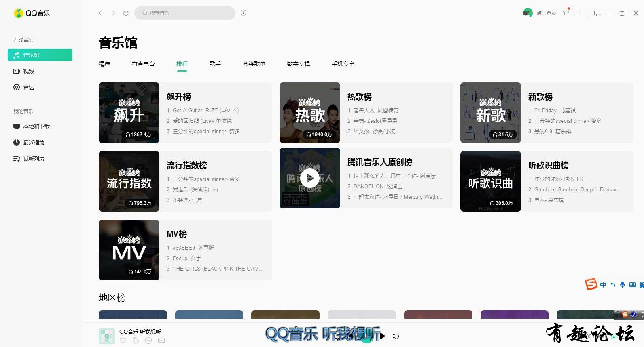Open 流行指数榜 chart title
Viewport: 644px width, 347px height.
[187, 165]
